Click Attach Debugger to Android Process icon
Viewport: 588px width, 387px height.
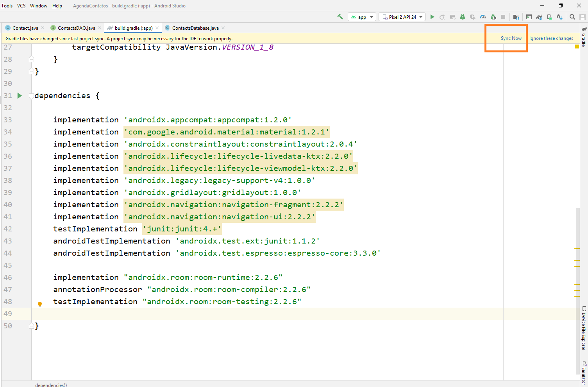coord(493,17)
